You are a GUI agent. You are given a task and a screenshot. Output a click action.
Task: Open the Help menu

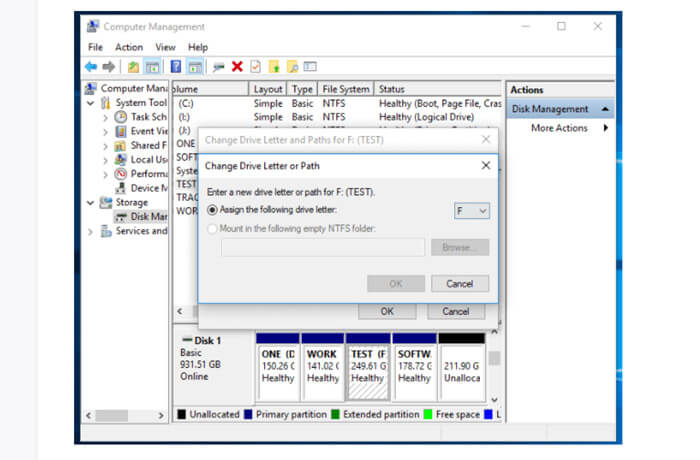(198, 47)
